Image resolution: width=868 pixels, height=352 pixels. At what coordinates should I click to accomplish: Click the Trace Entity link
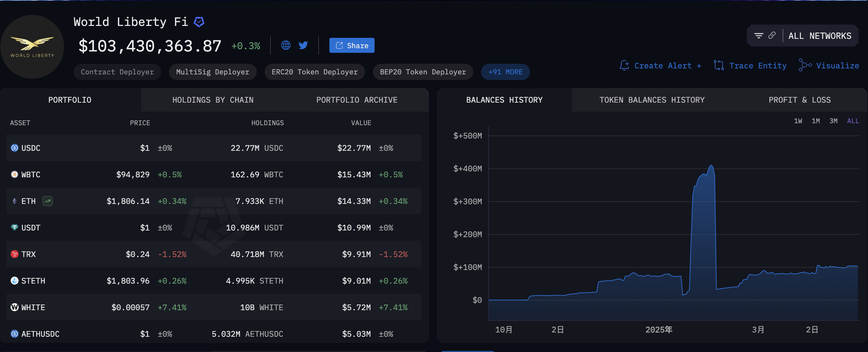pyautogui.click(x=750, y=66)
